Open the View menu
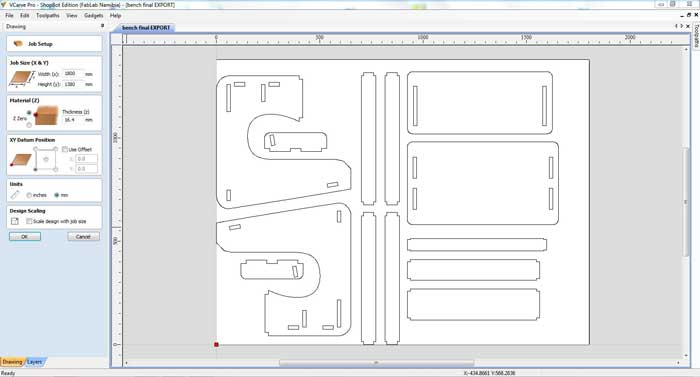 (x=71, y=15)
